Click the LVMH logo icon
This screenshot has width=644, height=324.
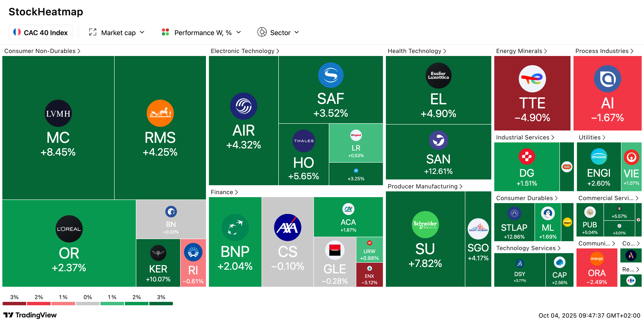(58, 113)
